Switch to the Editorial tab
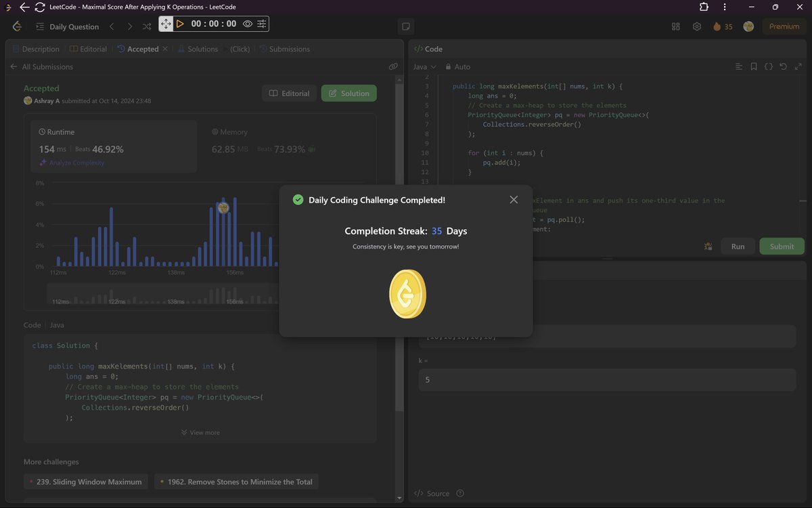The image size is (812, 508). (88, 49)
